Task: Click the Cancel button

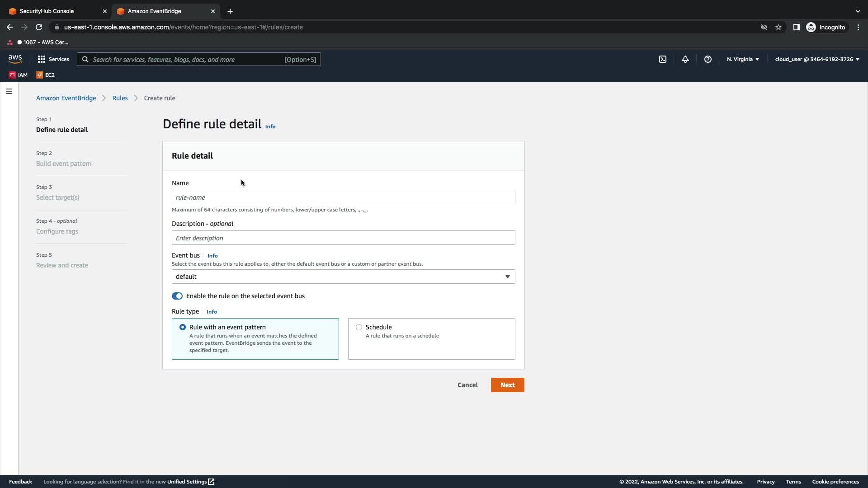Action: click(467, 385)
